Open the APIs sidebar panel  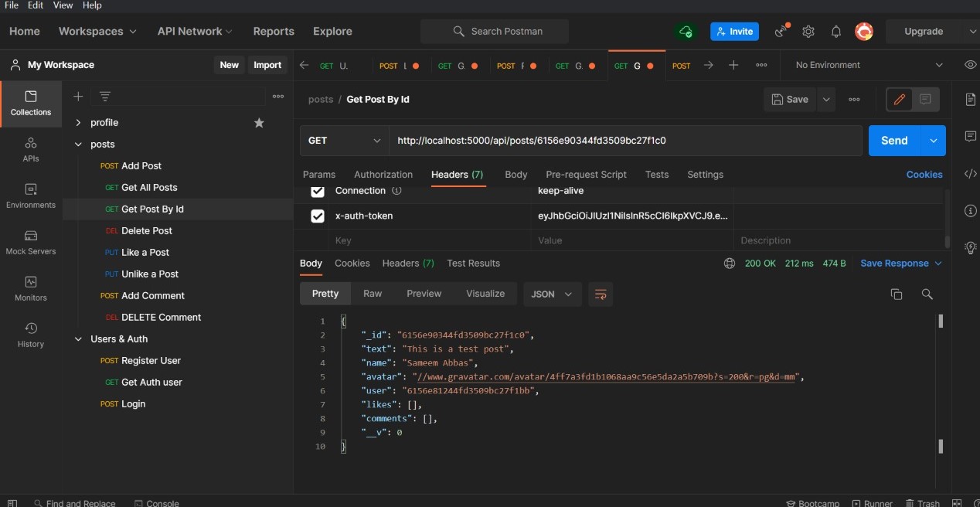31,150
